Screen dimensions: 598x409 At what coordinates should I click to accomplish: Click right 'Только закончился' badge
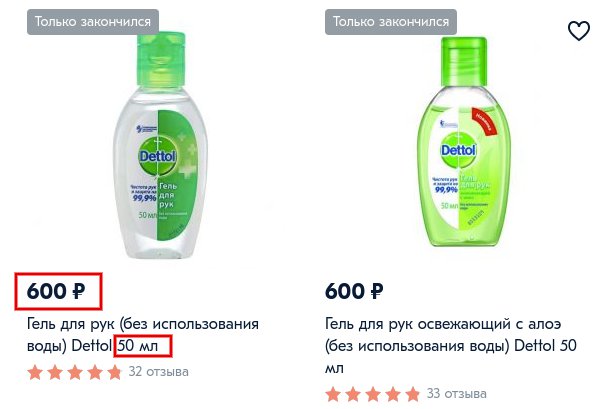391,22
